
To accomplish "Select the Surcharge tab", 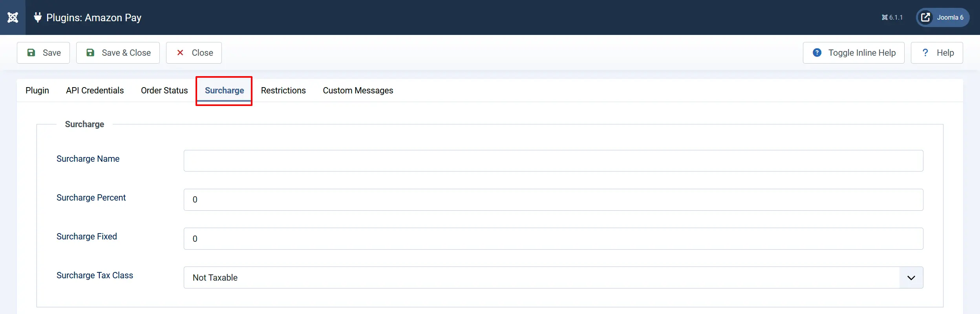I will [x=224, y=90].
